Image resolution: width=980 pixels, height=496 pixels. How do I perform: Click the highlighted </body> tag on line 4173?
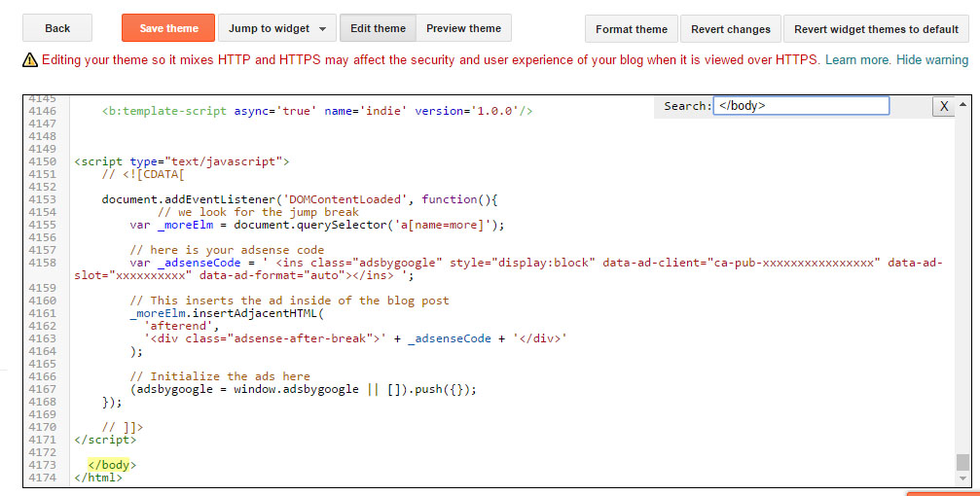click(112, 465)
